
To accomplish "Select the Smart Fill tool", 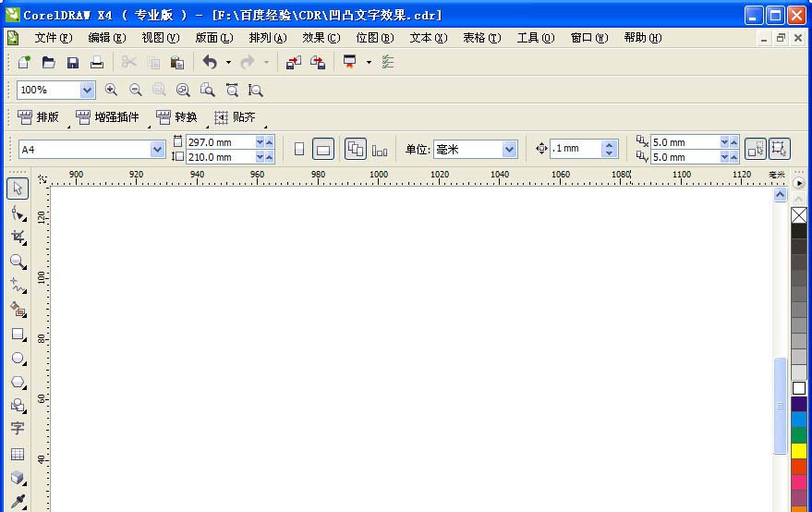I will (x=18, y=310).
